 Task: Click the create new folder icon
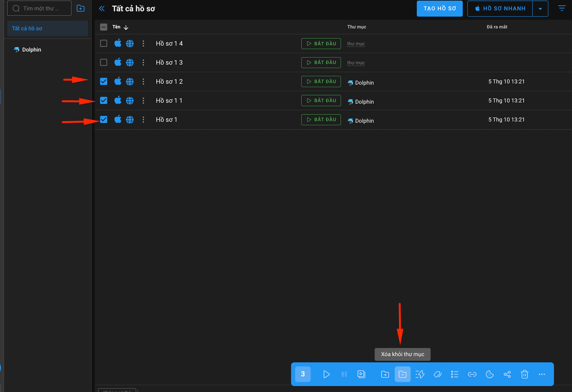[x=80, y=8]
